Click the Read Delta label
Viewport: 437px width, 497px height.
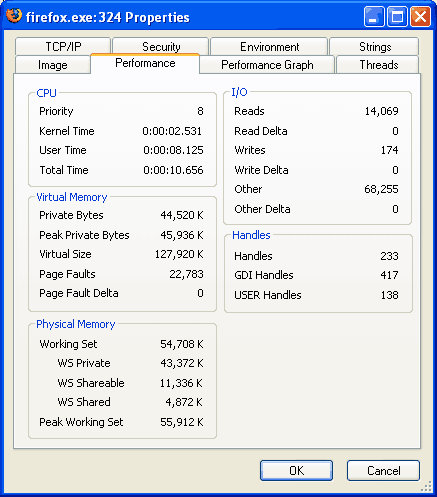(x=261, y=131)
